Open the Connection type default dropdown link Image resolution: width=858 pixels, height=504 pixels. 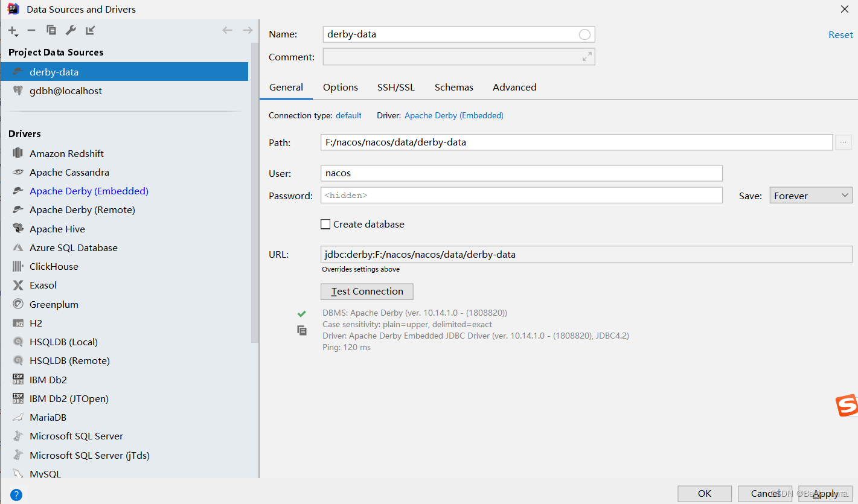pyautogui.click(x=348, y=115)
